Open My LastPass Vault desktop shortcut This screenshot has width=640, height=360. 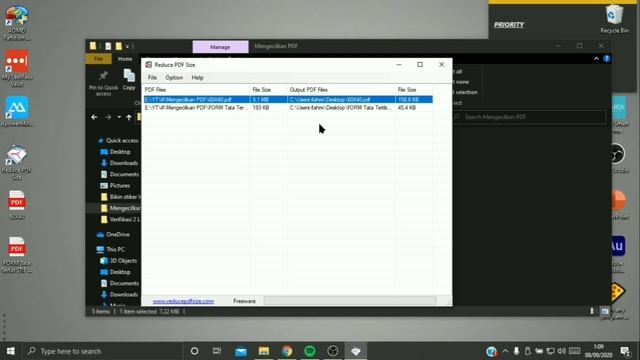point(17,69)
